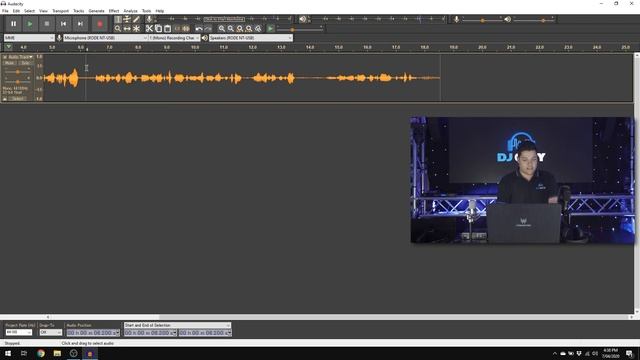Open the Tools menu
The width and height of the screenshot is (640, 360).
(147, 11)
